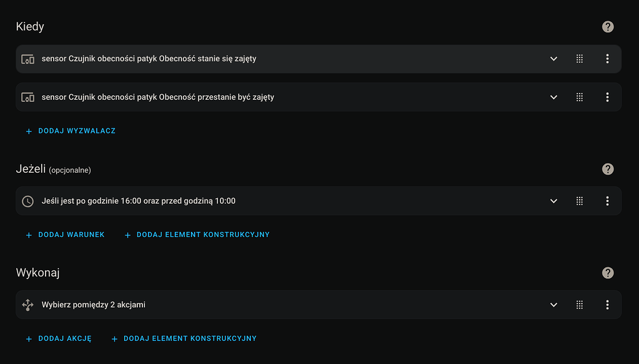
Task: Click drag handle of 'Wybierz pomiędzy 2 akcjami'
Action: pyautogui.click(x=580, y=305)
